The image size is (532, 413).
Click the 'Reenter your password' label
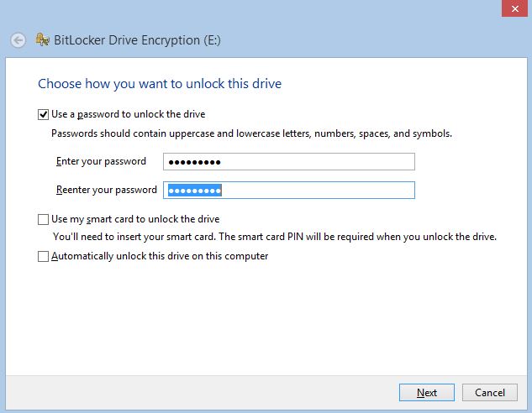coord(107,190)
